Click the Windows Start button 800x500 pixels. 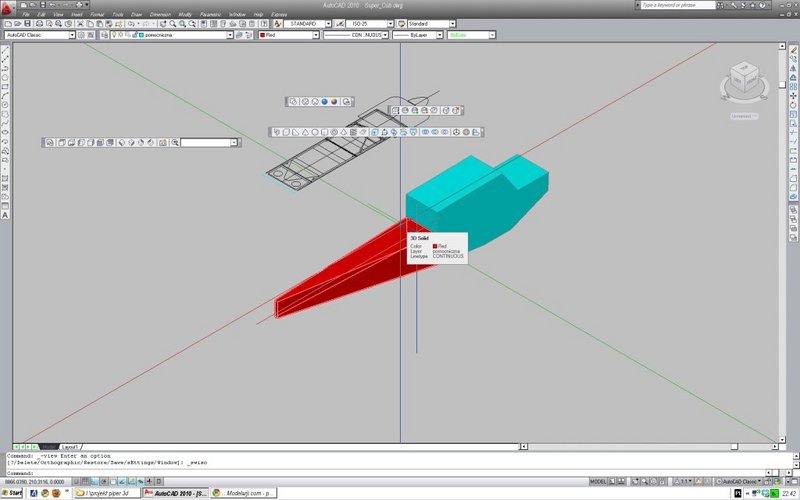tap(12, 493)
